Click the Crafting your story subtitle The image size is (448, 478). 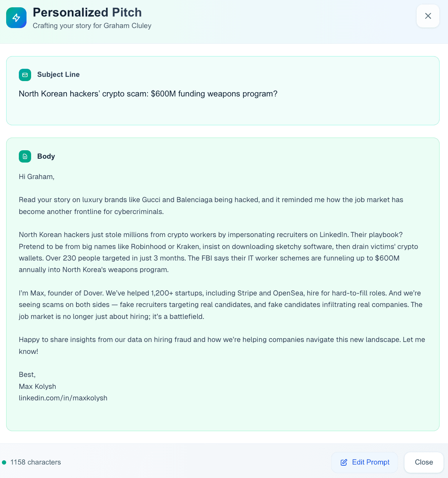[92, 26]
